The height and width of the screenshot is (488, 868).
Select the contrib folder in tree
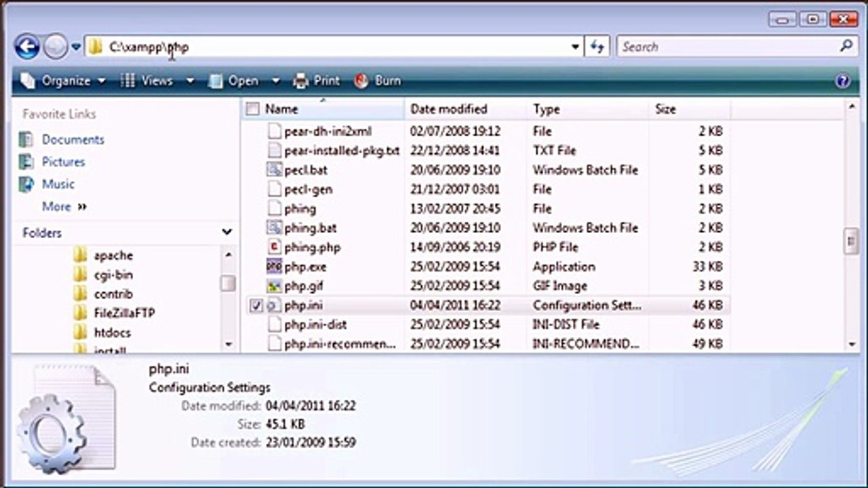point(113,294)
